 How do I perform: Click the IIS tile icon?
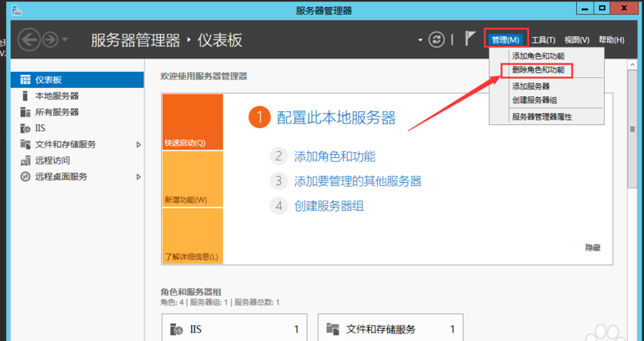click(177, 329)
